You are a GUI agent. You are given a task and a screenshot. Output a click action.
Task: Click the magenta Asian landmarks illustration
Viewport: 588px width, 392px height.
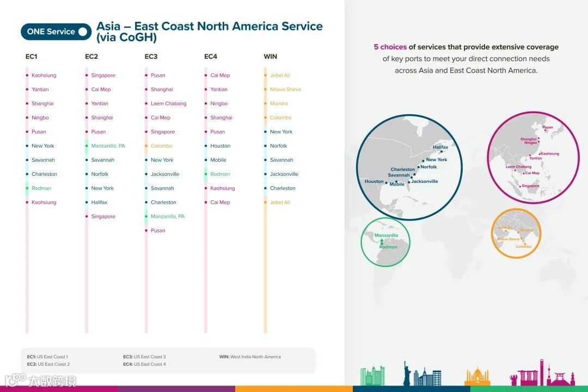[542, 373]
